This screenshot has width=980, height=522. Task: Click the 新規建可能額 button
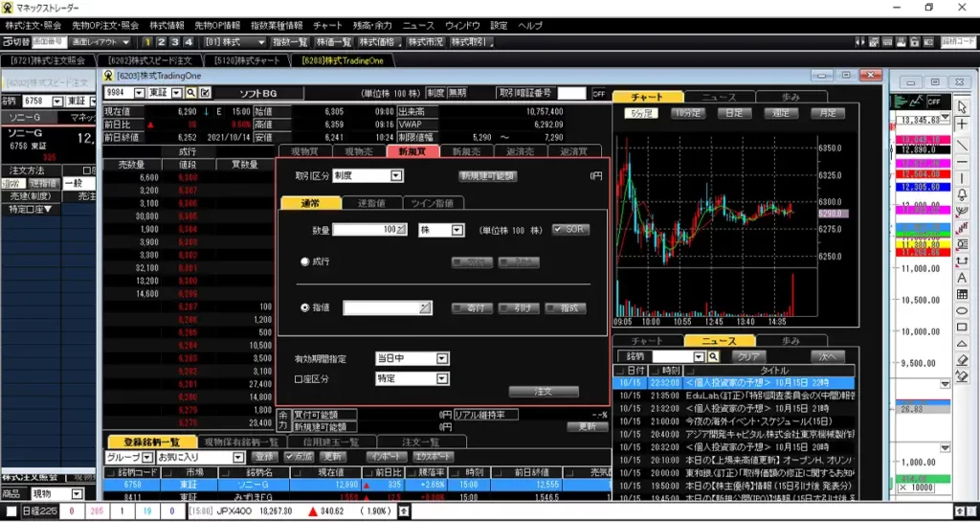[x=487, y=176]
